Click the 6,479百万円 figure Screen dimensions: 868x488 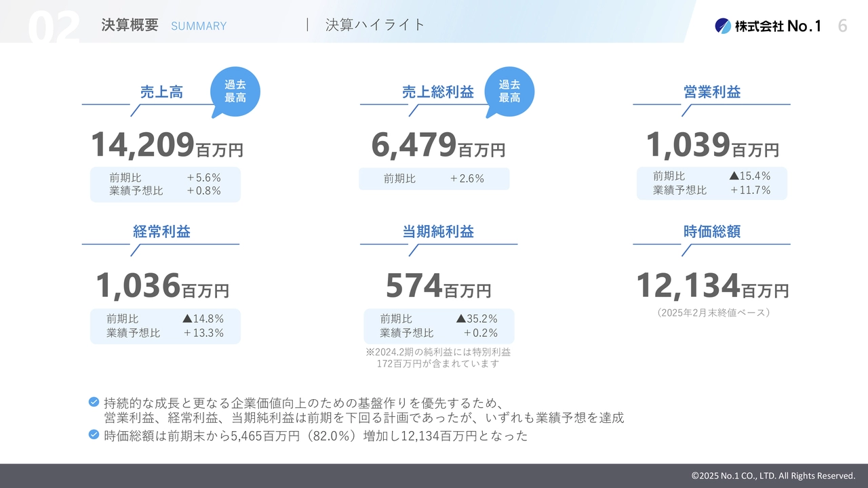[438, 145]
